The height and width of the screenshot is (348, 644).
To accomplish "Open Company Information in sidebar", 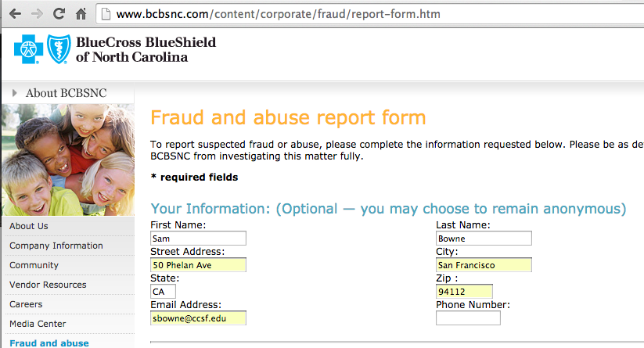I will [56, 246].
